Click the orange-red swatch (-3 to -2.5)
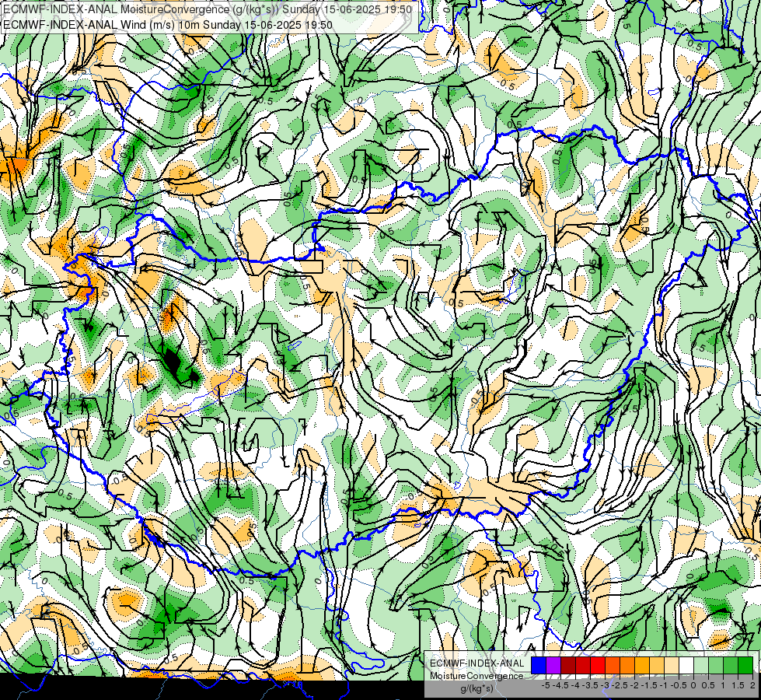The width and height of the screenshot is (761, 700). pos(613,665)
